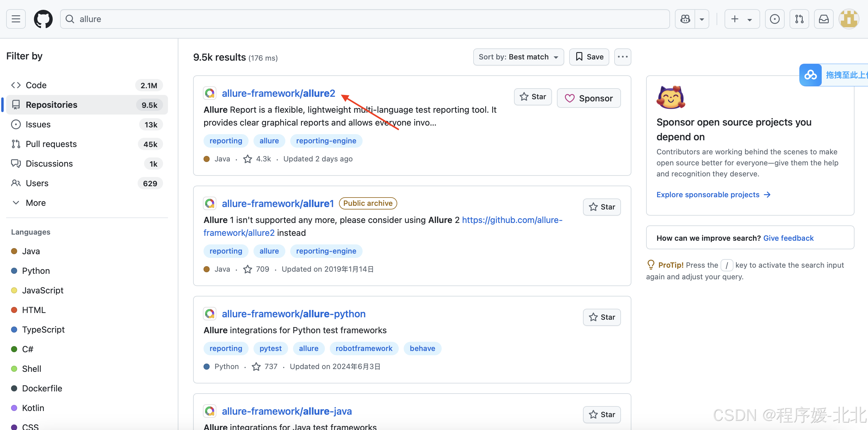The height and width of the screenshot is (430, 868).
Task: Click allure-java organization avatar icon
Action: pos(210,411)
